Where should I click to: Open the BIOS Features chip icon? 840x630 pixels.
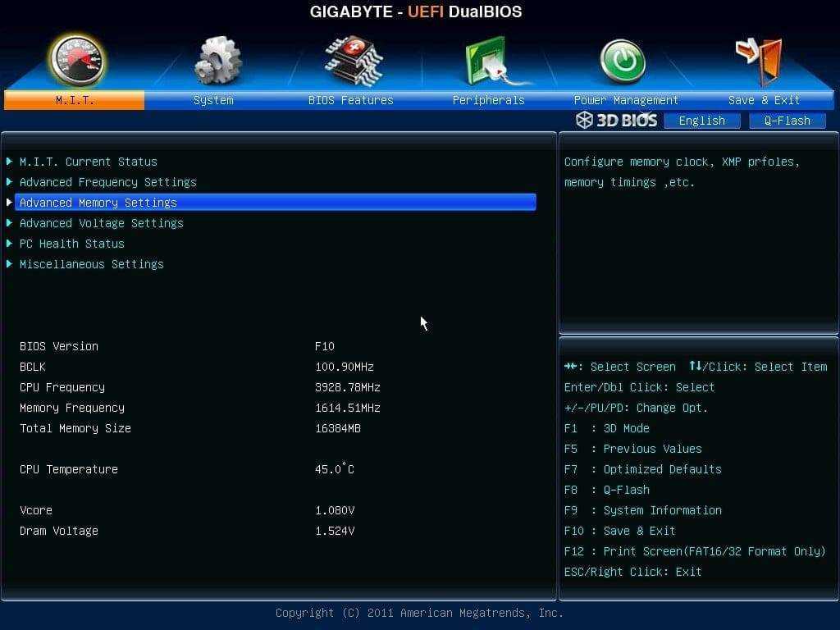(x=351, y=61)
